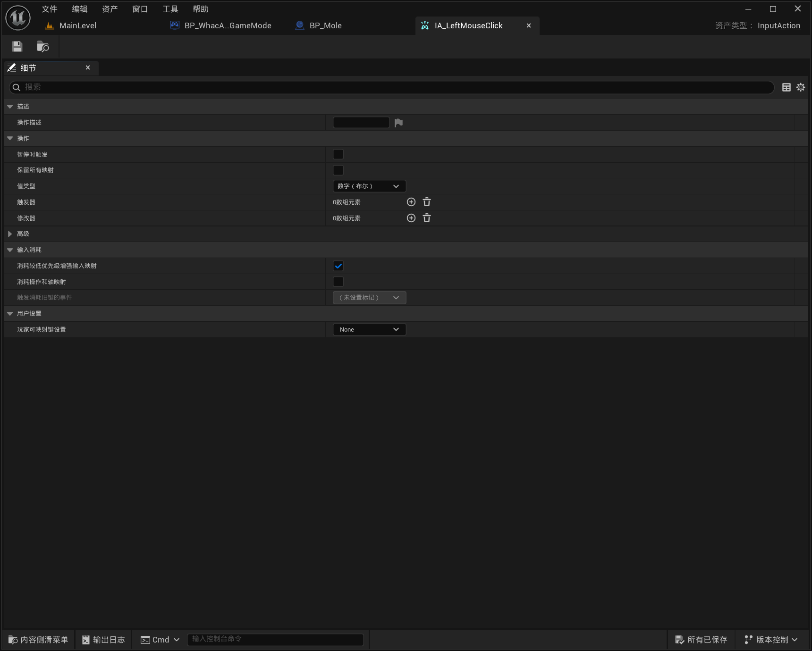The height and width of the screenshot is (651, 812).
Task: Browse to asset in content browser icon
Action: click(x=43, y=46)
